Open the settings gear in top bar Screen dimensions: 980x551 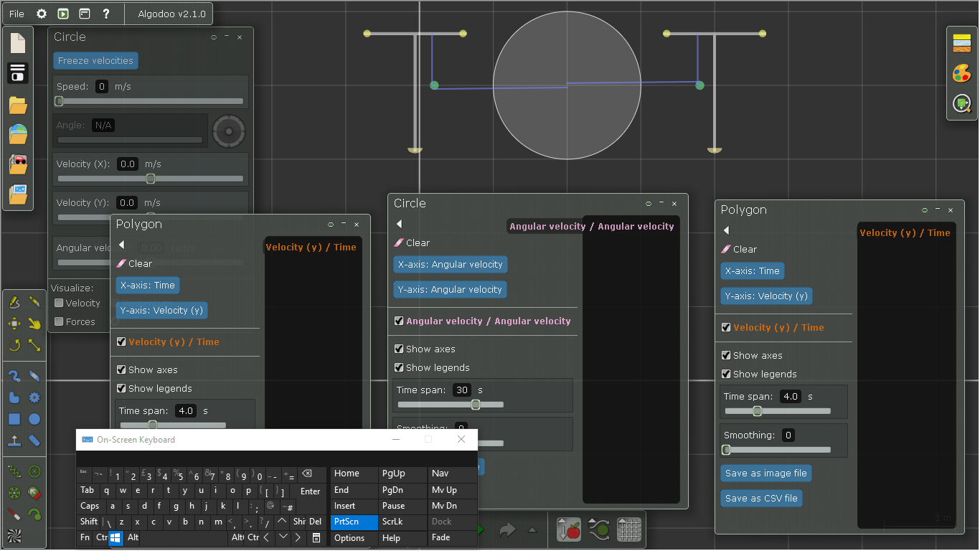(41, 14)
